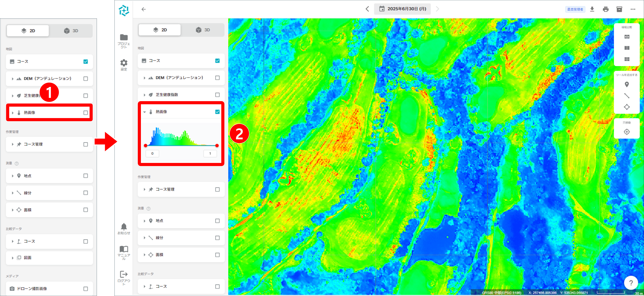Image resolution: width=644 pixels, height=296 pixels.
Task: Open the date picker 2025年6月30日
Action: pos(402,9)
